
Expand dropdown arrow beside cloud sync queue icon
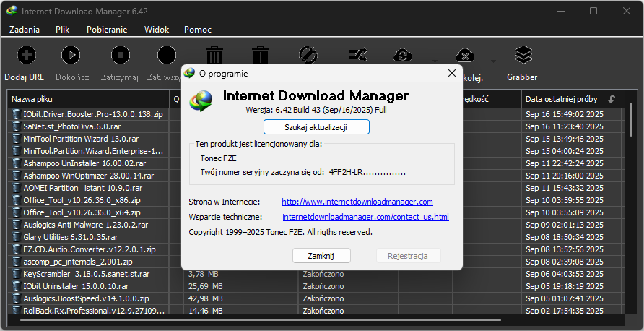[x=435, y=61]
